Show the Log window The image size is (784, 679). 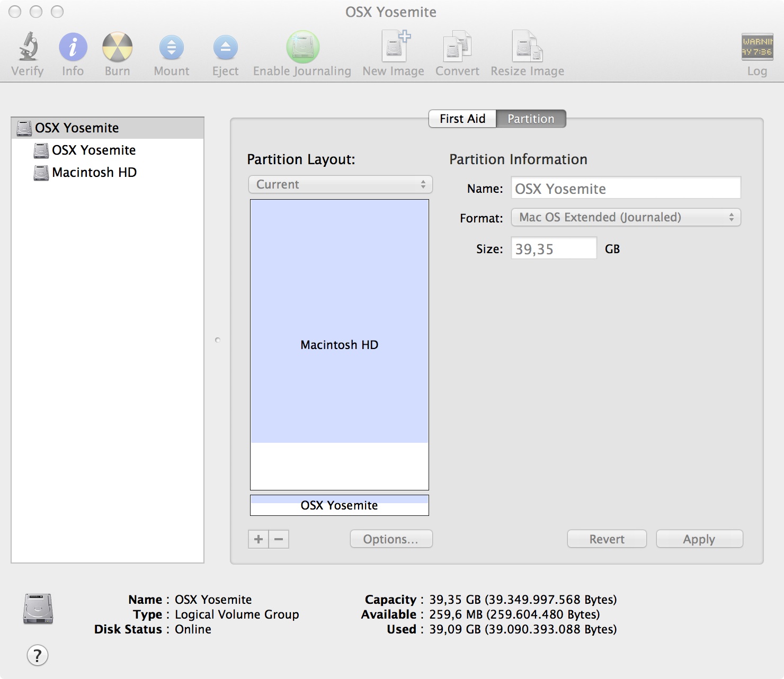tap(756, 48)
